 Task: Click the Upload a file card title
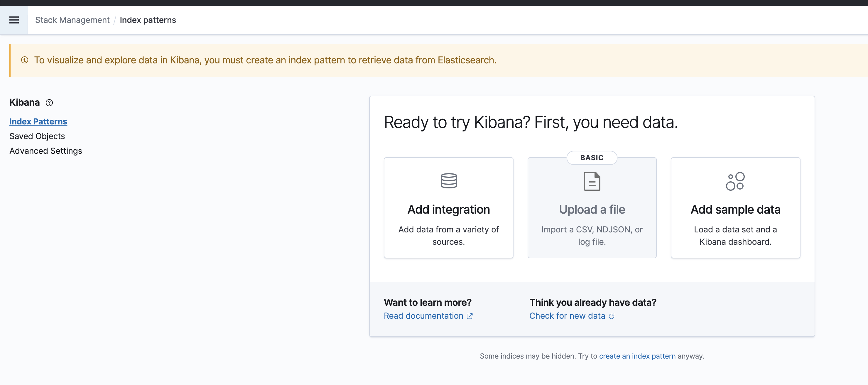(x=592, y=210)
